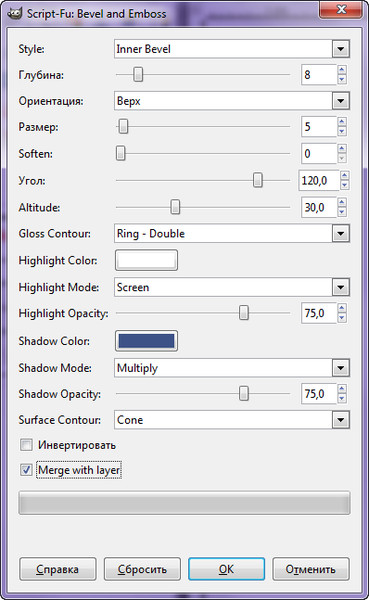
Task: Click the OK button
Action: point(226,569)
